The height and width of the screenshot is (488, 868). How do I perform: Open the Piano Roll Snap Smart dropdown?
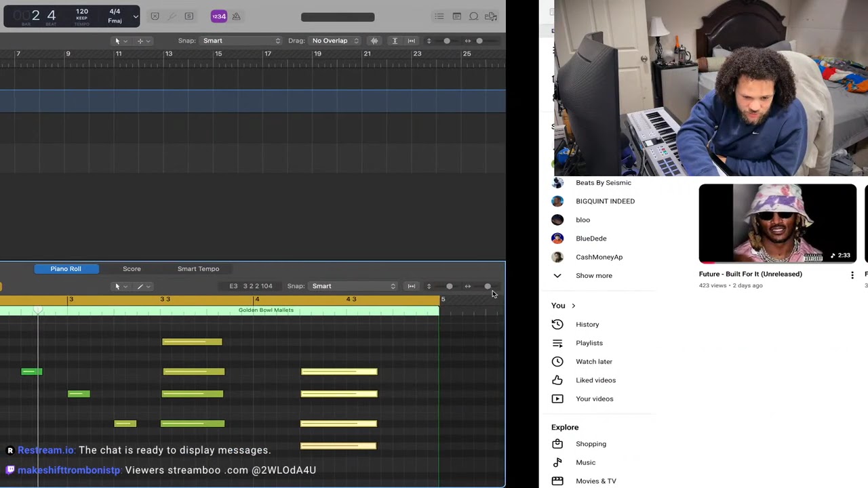point(353,286)
